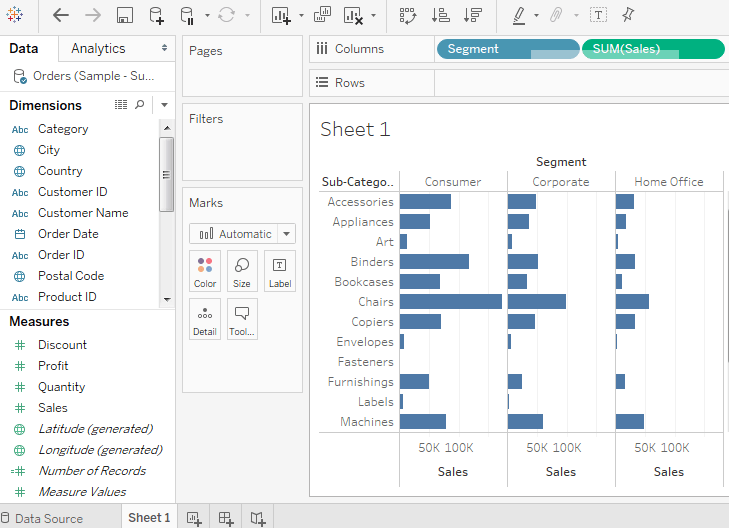The width and height of the screenshot is (729, 528).
Task: Click the New Worksheet tab icon at bottom
Action: (x=194, y=518)
